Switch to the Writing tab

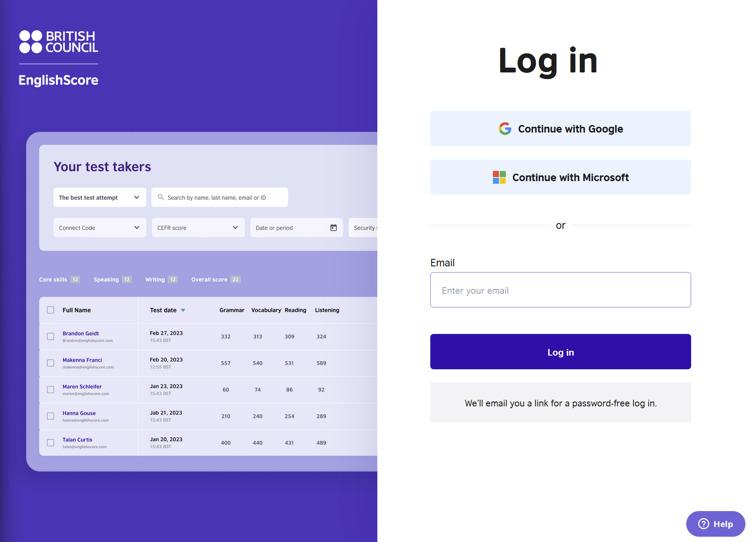point(162,280)
